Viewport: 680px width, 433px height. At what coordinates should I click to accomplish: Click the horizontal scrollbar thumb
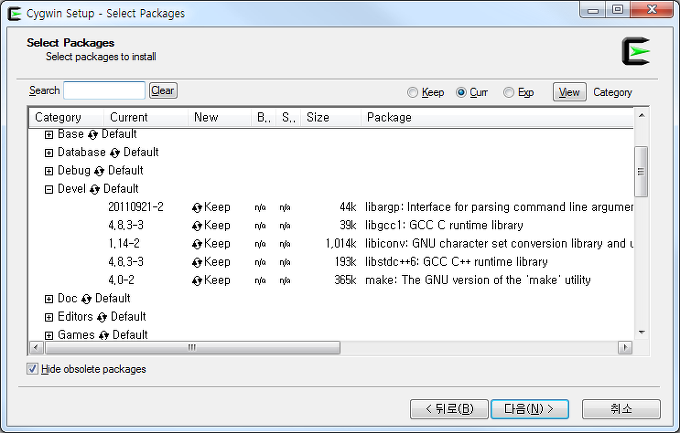193,348
